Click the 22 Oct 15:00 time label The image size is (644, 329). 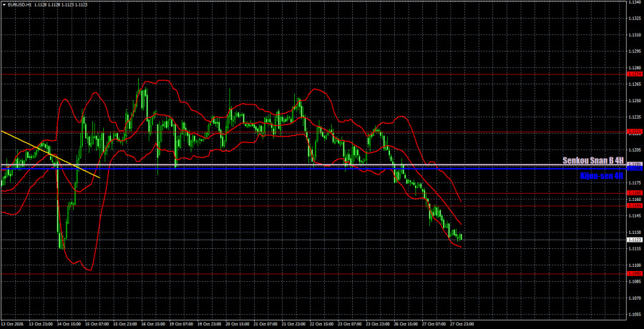tap(320, 325)
